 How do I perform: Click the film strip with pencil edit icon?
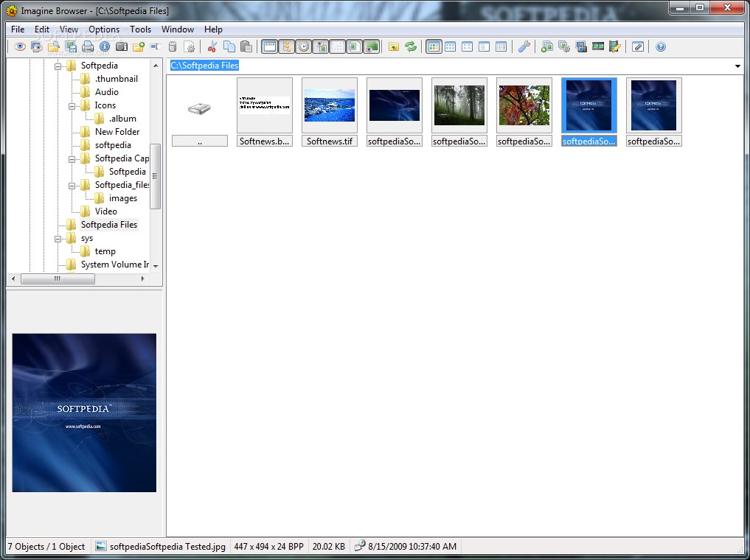pyautogui.click(x=615, y=47)
